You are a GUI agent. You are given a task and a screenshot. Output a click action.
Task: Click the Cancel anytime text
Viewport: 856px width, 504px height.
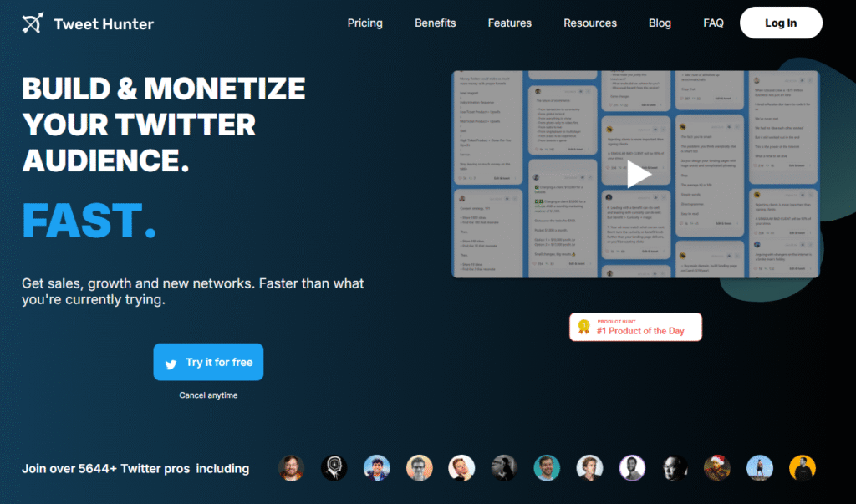click(208, 395)
